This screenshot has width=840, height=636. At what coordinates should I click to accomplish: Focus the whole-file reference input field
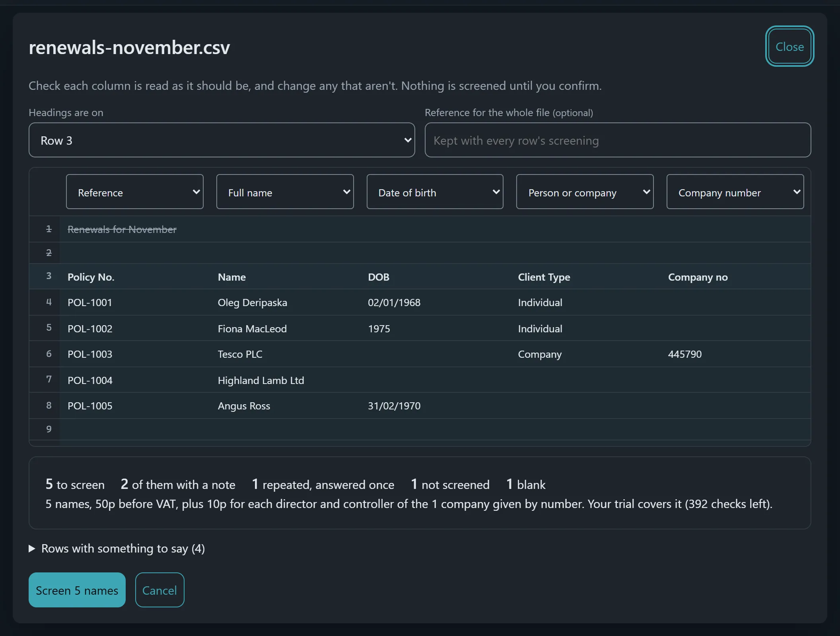coord(618,140)
